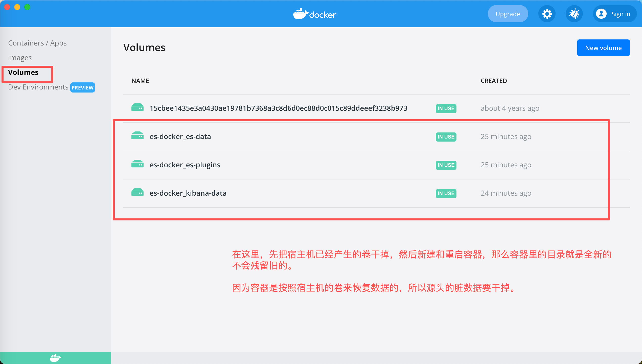
Task: Open the es-docker_kibana-data volume row
Action: [188, 193]
